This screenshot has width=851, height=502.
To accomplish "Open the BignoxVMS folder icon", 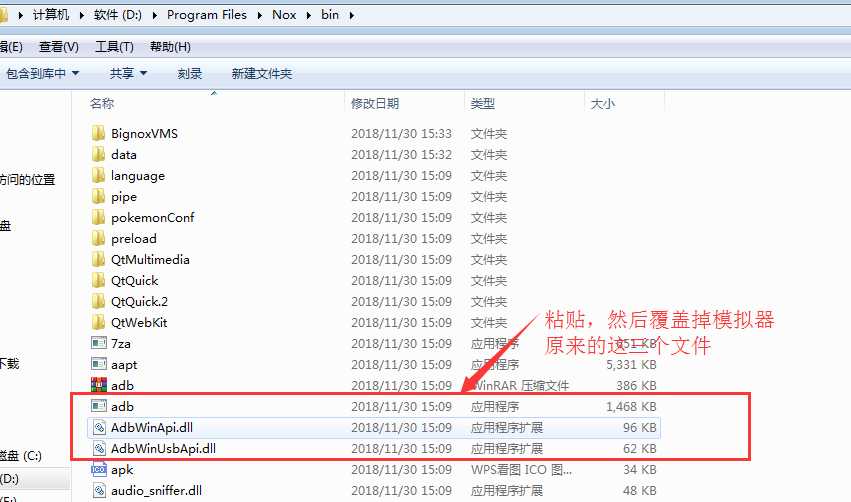I will (98, 133).
